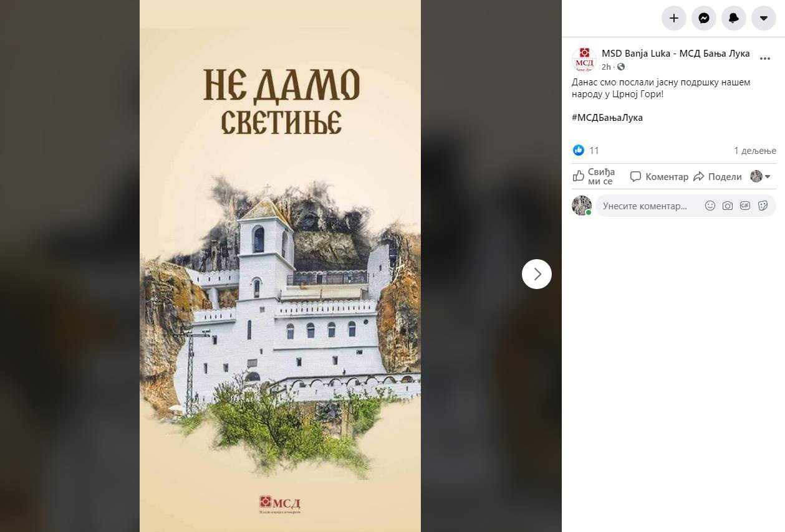Click the Коментар button
This screenshot has width=785, height=532.
click(x=659, y=177)
